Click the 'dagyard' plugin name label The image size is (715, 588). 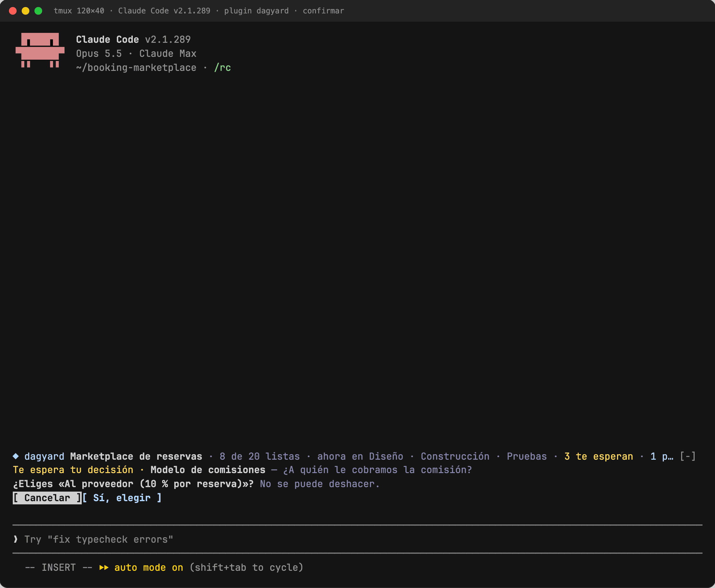click(44, 456)
